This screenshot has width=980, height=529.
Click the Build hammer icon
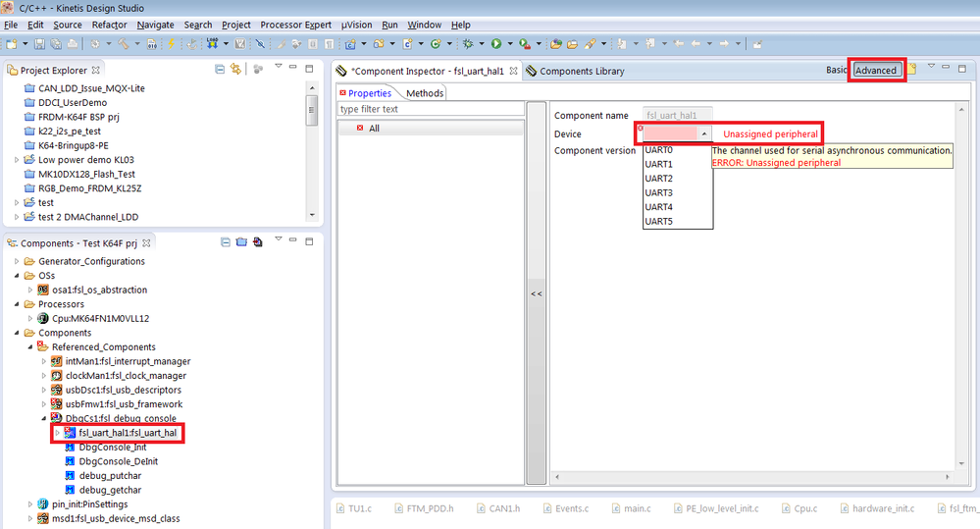[x=124, y=44]
